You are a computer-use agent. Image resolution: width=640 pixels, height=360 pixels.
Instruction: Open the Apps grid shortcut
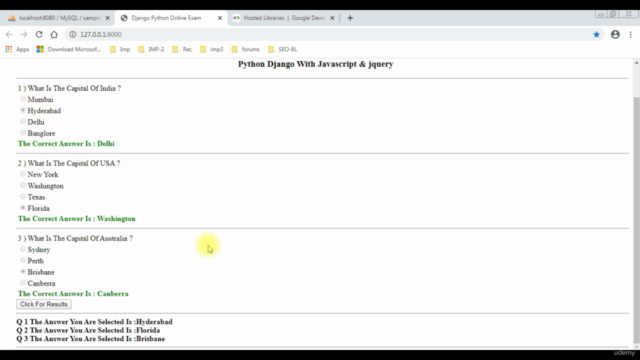point(17,49)
